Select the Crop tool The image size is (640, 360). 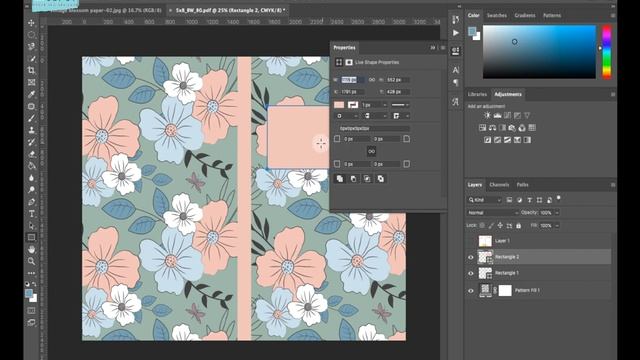click(x=31, y=70)
